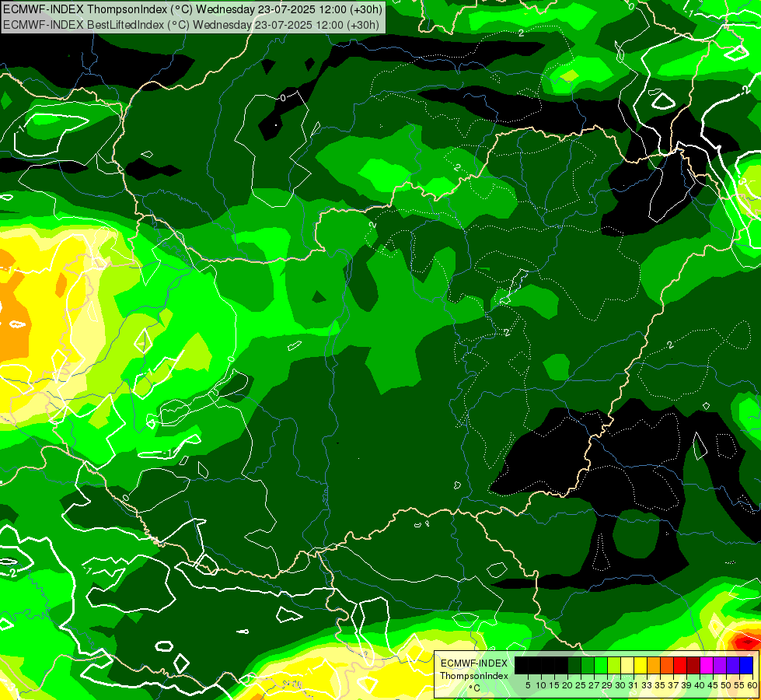Click legend tick value "25"
Image resolution: width=761 pixels, height=700 pixels.
click(x=581, y=685)
